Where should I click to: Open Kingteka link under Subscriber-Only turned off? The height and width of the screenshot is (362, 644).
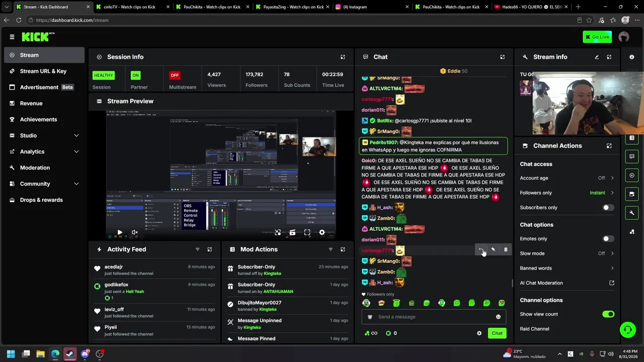tap(272, 274)
